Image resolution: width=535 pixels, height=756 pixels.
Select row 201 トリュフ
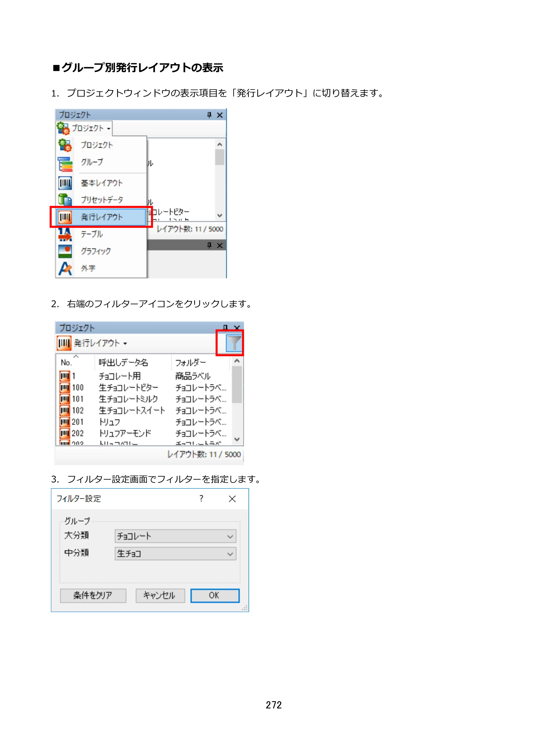(x=144, y=422)
